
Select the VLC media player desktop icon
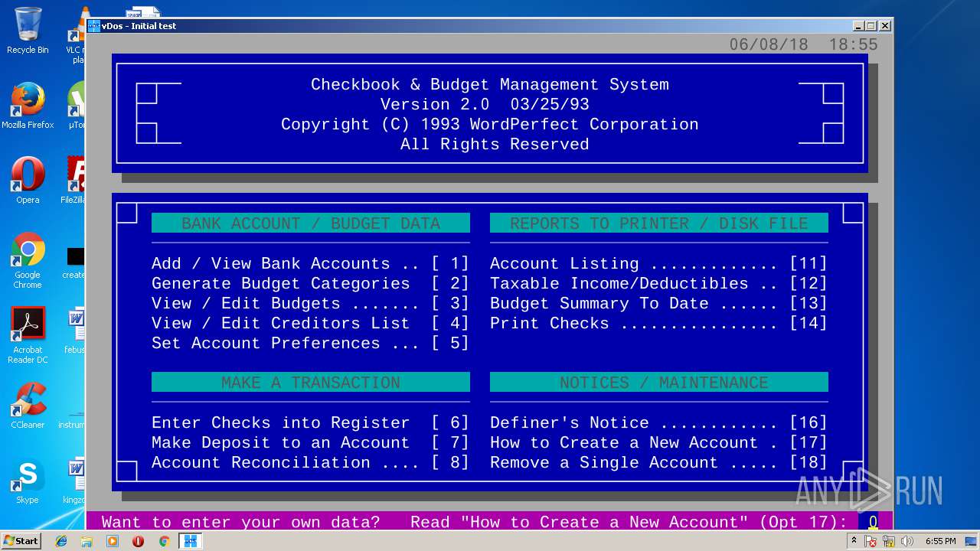point(77,34)
